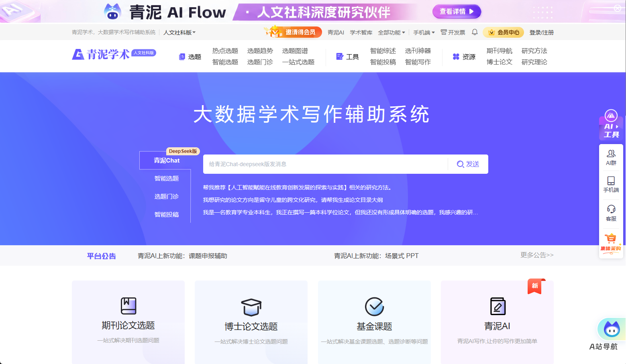This screenshot has height=364, width=626.
Task: Click the 选题 category icon
Action: coord(182,57)
